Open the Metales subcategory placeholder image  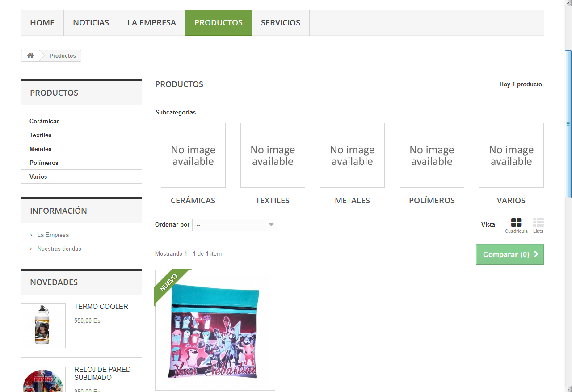(x=352, y=155)
